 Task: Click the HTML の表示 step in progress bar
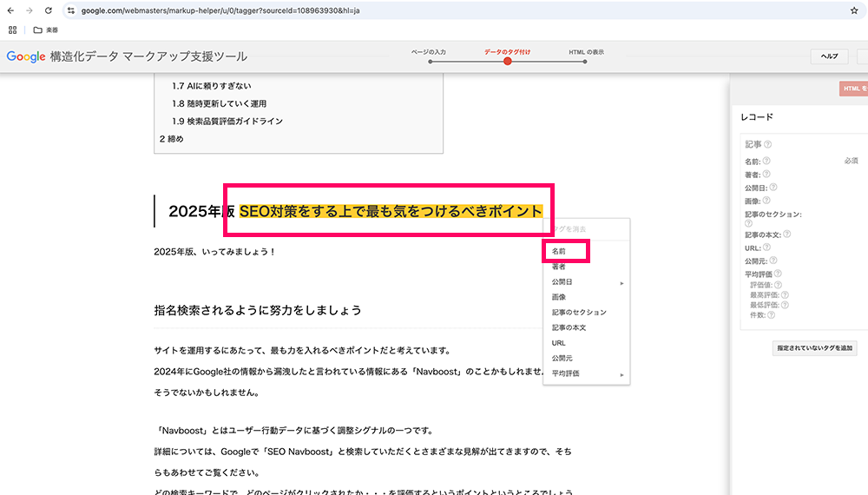[586, 53]
